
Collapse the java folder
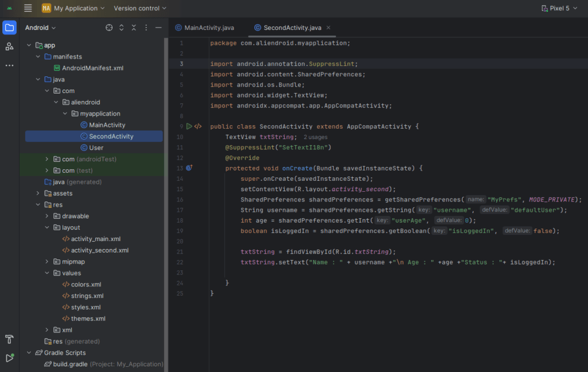click(x=38, y=79)
